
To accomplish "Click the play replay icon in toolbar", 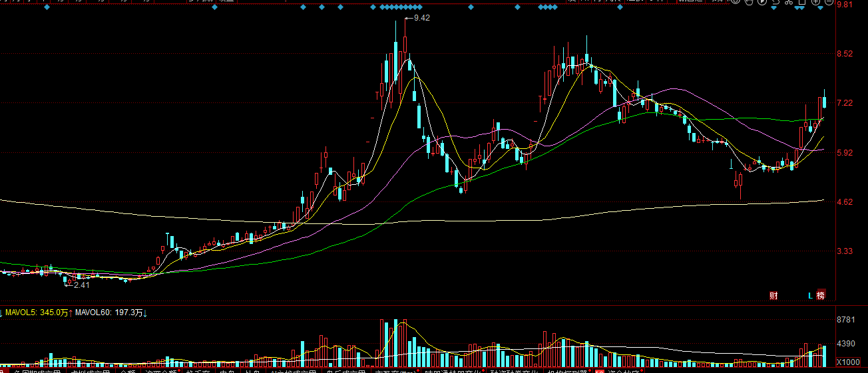I will (x=762, y=2).
